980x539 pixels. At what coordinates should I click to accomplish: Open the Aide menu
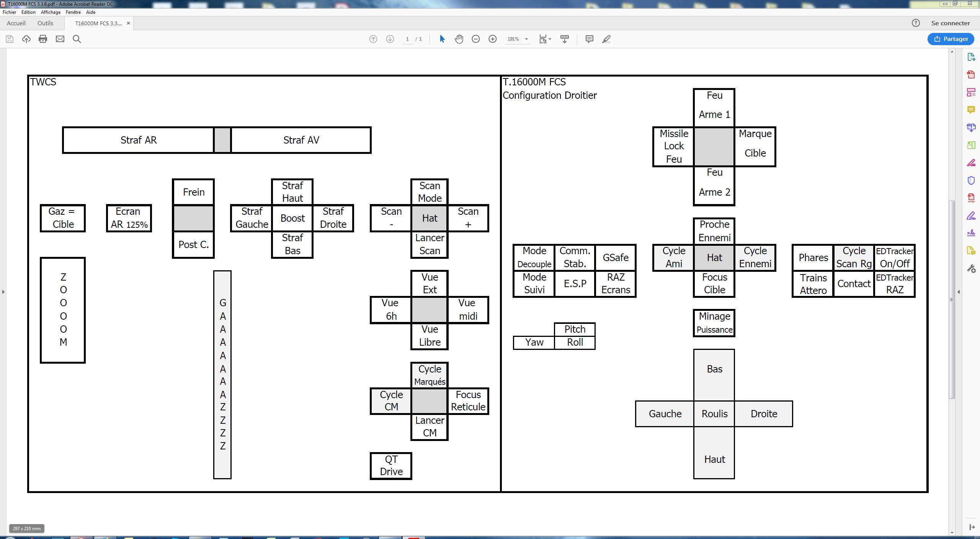(x=91, y=12)
